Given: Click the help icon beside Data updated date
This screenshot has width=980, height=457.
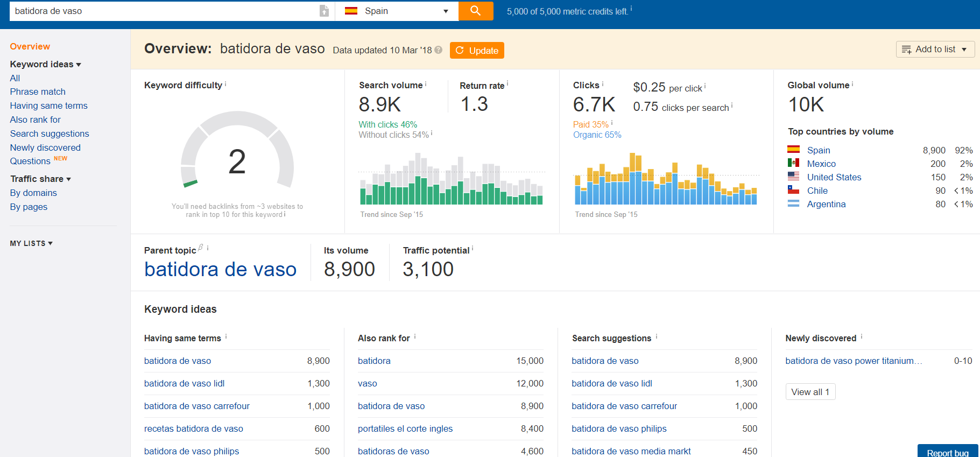Looking at the screenshot, I should click(x=439, y=50).
